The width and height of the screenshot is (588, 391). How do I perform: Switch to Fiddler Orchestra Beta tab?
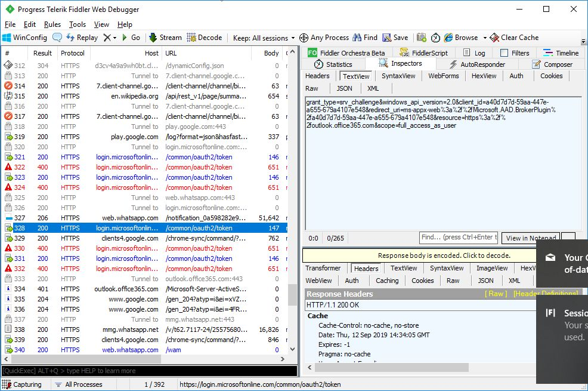pos(346,53)
